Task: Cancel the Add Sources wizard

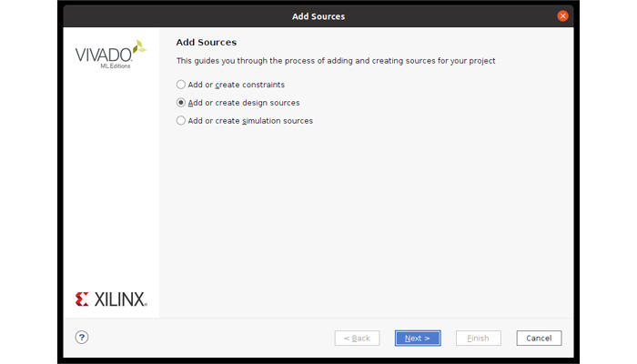Action: pyautogui.click(x=539, y=338)
